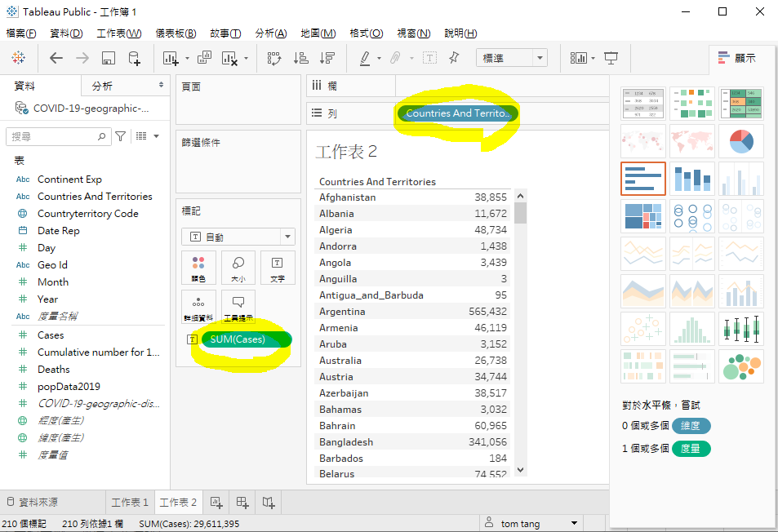
Task: Select the pie chart in Show Me
Action: pos(741,141)
